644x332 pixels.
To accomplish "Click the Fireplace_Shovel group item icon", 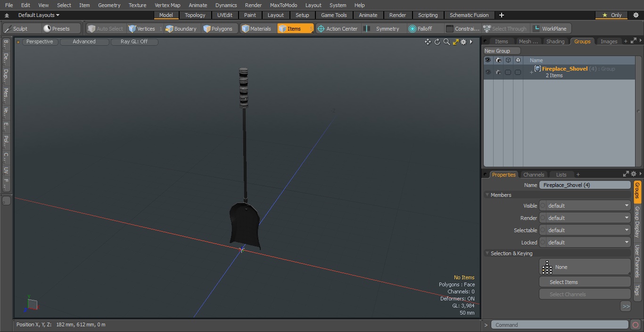I will (x=537, y=69).
